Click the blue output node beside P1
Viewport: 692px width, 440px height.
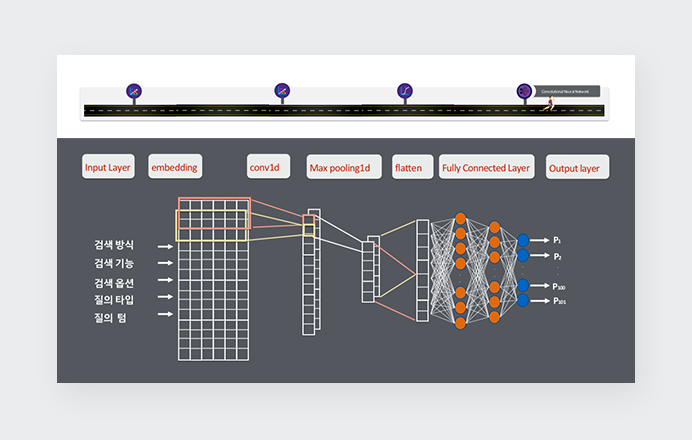click(x=523, y=241)
